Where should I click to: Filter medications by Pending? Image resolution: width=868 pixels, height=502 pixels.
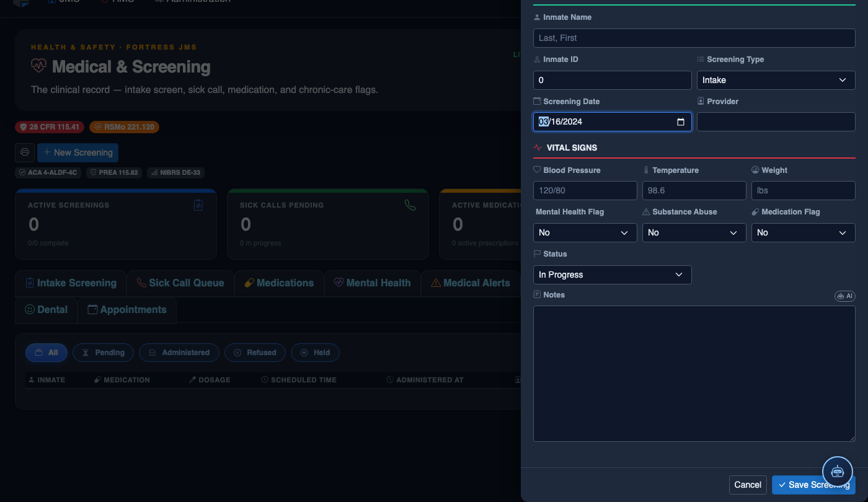coord(103,353)
